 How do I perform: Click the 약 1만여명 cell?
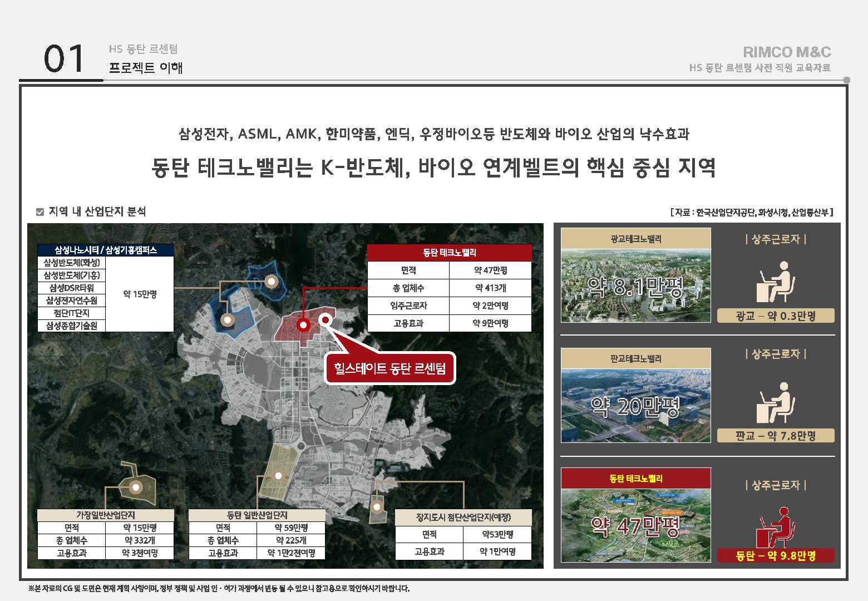pos(497,551)
